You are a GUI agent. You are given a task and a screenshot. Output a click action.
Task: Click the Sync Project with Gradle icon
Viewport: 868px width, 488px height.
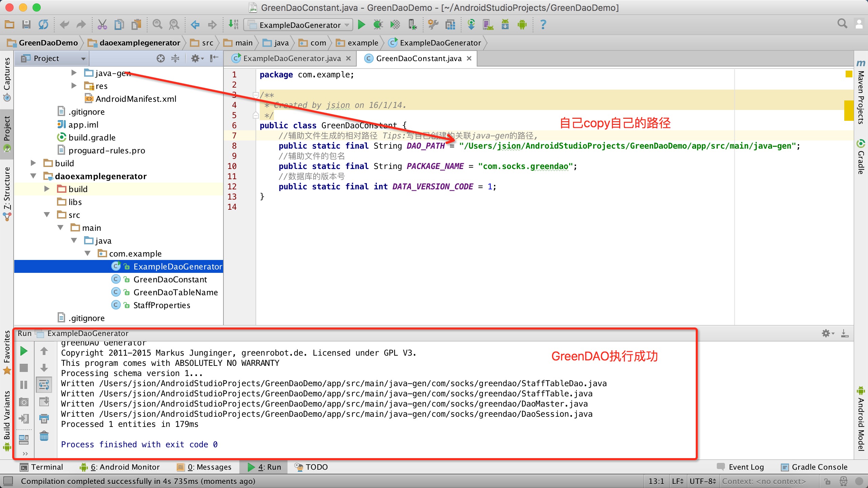(x=471, y=24)
